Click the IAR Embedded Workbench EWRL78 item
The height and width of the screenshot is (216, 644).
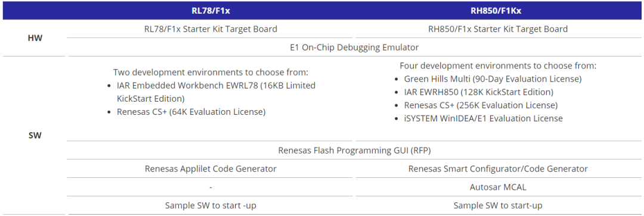click(216, 92)
